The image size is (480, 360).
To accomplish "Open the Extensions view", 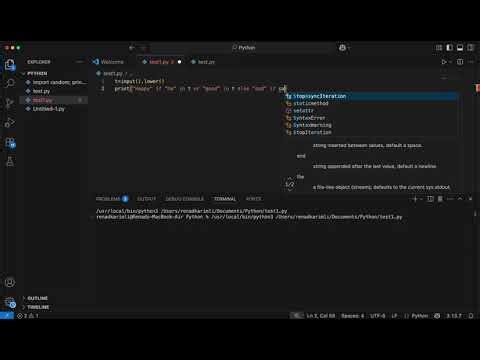I will click(10, 143).
